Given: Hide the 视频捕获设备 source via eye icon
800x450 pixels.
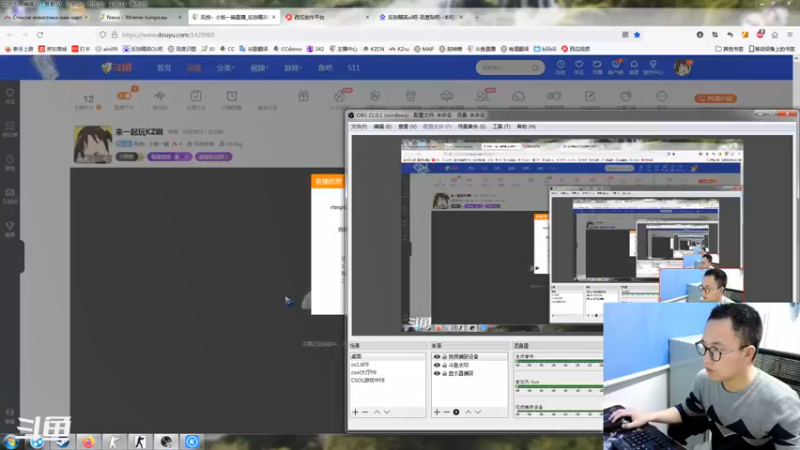Looking at the screenshot, I should click(437, 357).
